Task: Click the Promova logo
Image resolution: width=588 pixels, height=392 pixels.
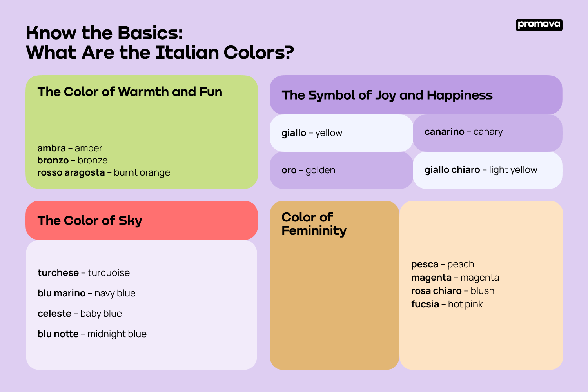Action: point(539,25)
